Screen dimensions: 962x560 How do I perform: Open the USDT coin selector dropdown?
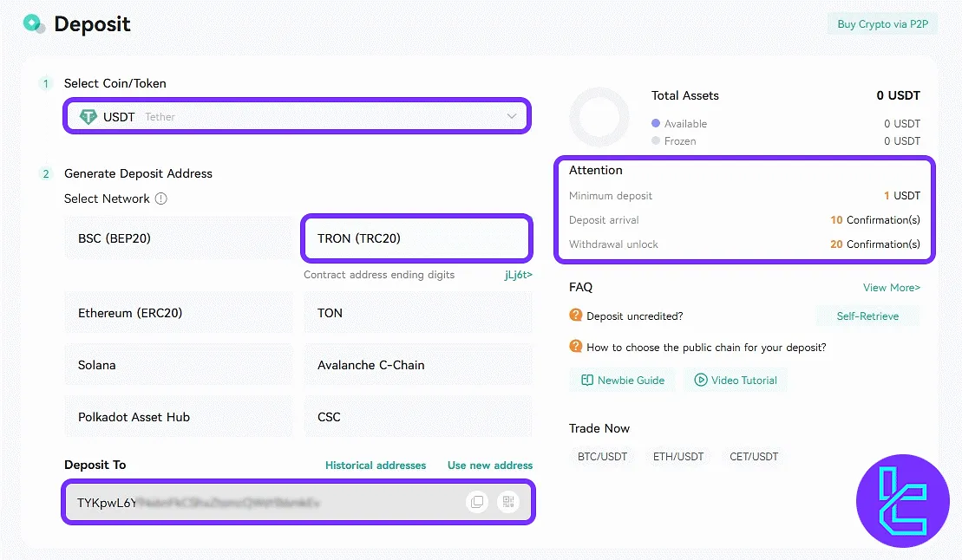[x=297, y=116]
